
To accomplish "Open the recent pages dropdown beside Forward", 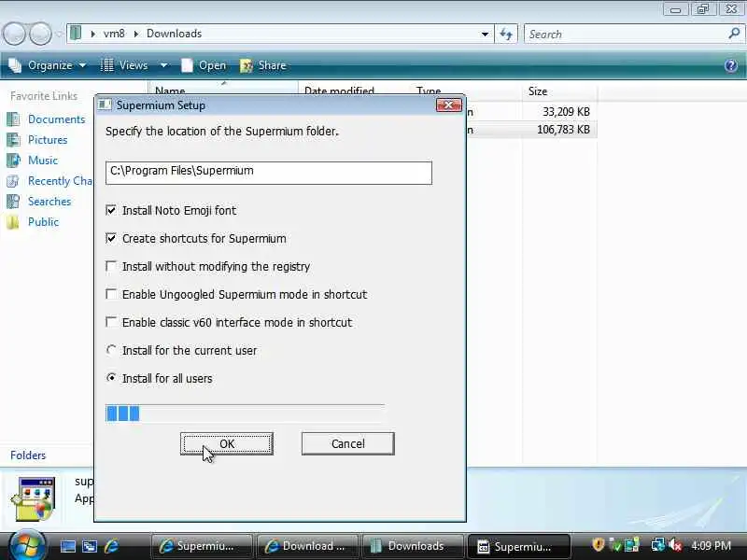I will click(x=59, y=35).
